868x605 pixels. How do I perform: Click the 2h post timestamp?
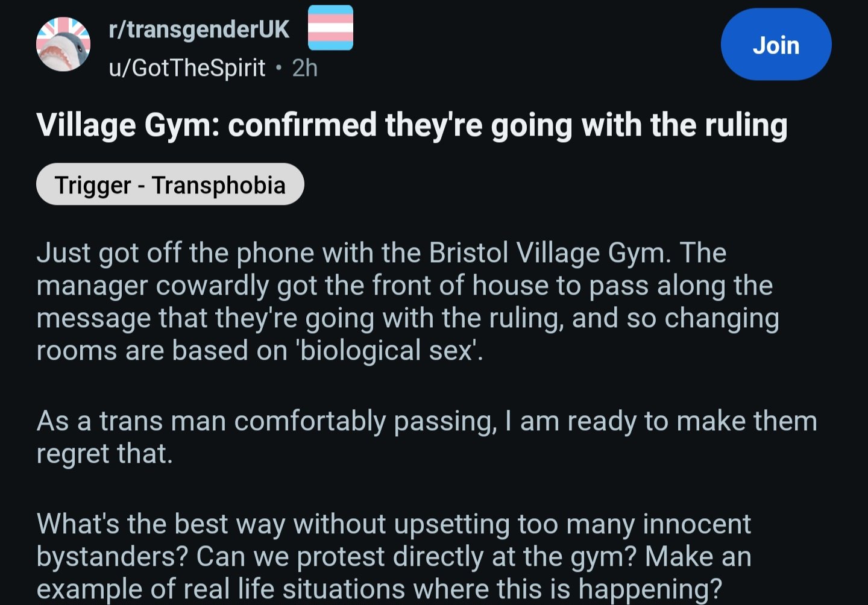[x=305, y=68]
